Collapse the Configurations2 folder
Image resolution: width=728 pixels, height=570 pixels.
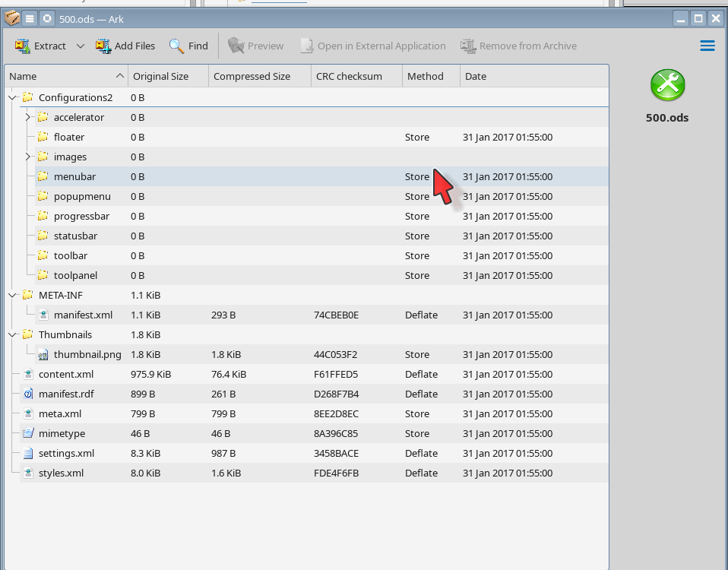pyautogui.click(x=12, y=97)
